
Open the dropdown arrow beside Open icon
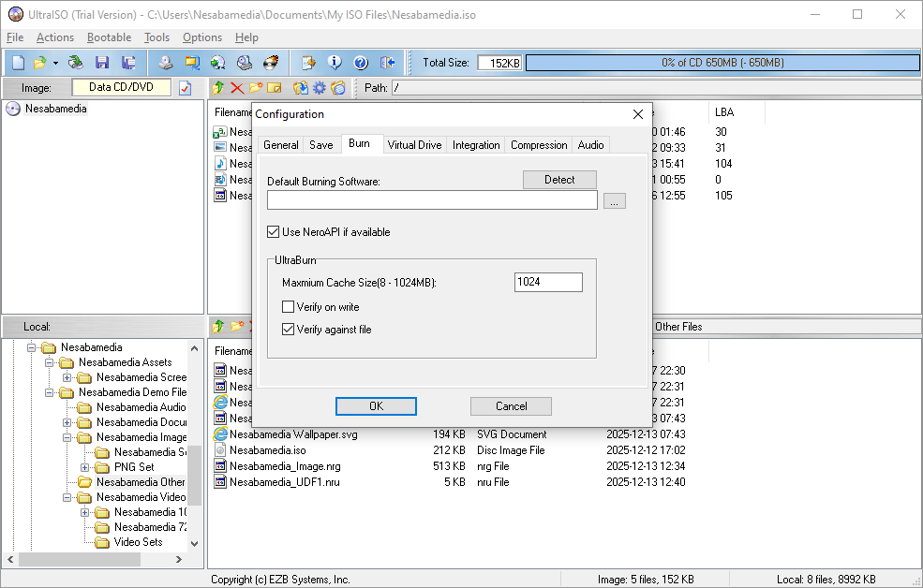55,63
